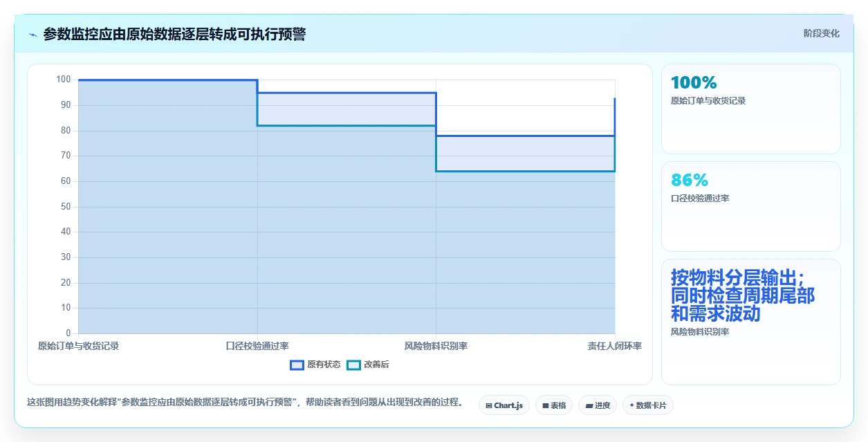This screenshot has height=442, width=868.
Task: Click the 86% value
Action: (x=690, y=181)
